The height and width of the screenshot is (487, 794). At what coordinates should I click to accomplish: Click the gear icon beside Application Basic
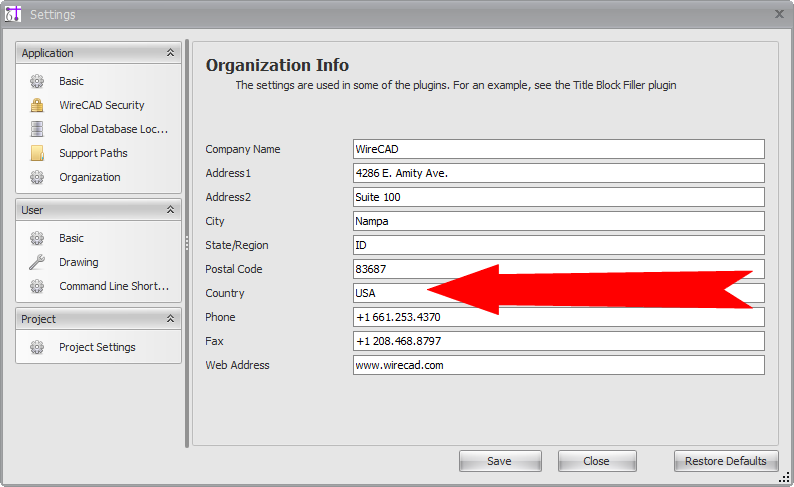37,81
